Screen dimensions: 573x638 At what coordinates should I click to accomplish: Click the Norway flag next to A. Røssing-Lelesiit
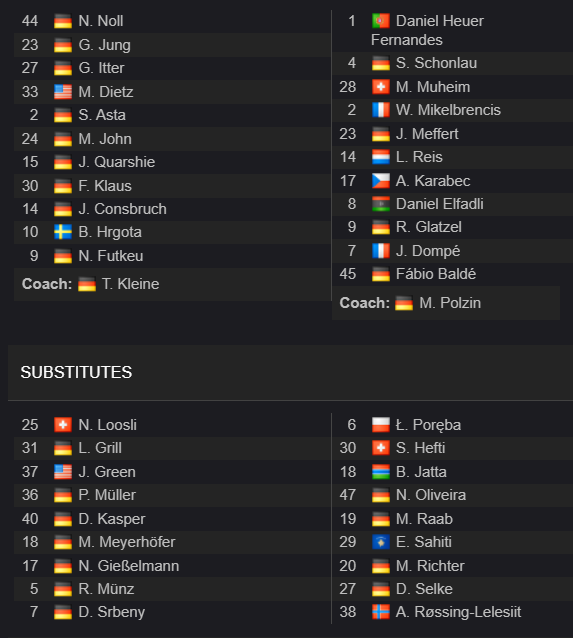point(381,612)
